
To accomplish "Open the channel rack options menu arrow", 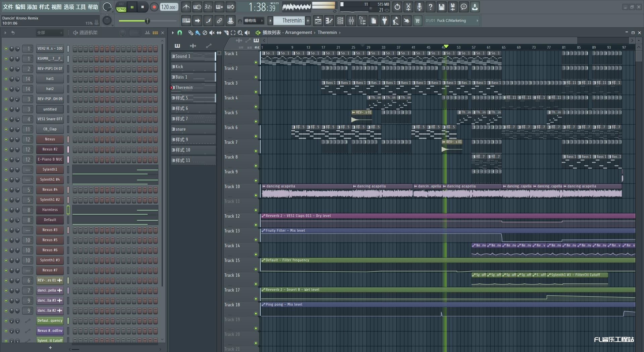I will click(5, 33).
